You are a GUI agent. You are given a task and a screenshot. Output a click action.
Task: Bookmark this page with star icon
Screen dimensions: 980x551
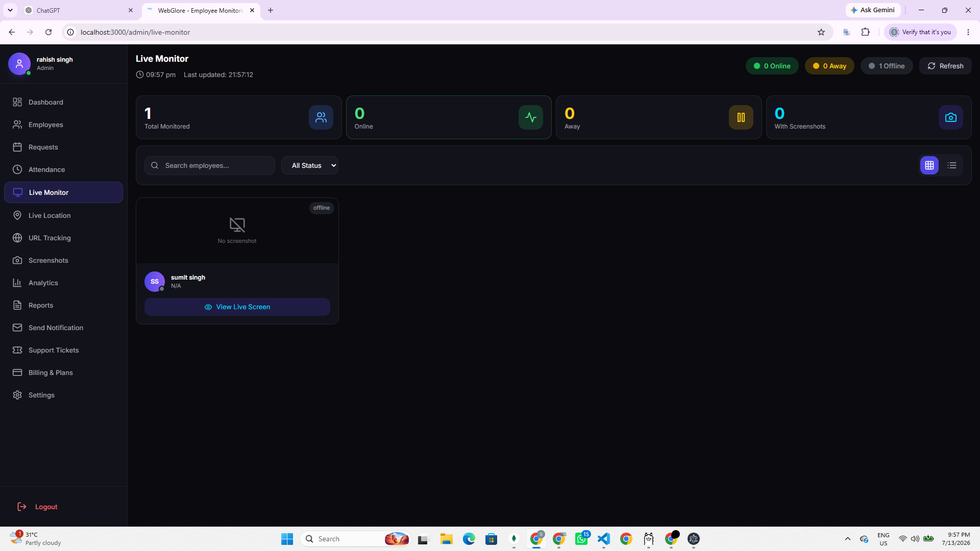[821, 32]
